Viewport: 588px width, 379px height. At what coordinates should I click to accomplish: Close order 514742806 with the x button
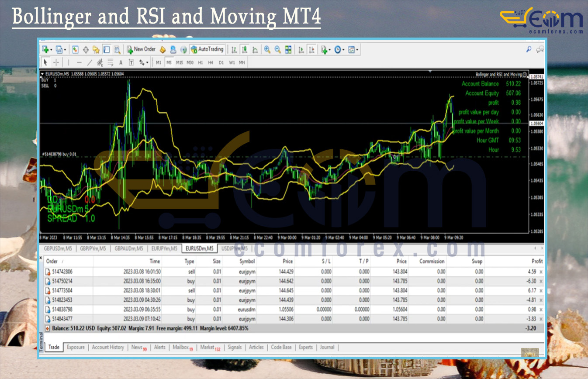[x=541, y=272]
